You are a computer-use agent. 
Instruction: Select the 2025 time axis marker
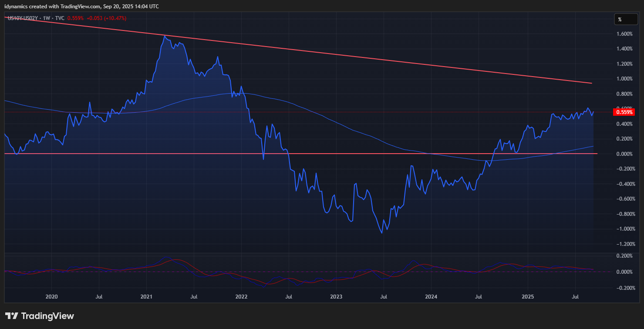[x=527, y=297]
